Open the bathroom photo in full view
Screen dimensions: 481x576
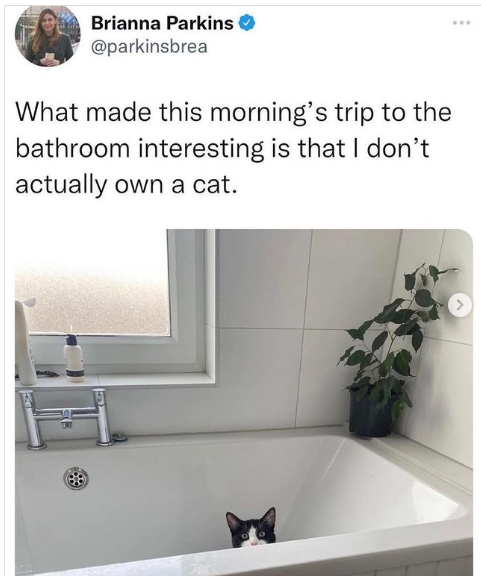point(244,402)
